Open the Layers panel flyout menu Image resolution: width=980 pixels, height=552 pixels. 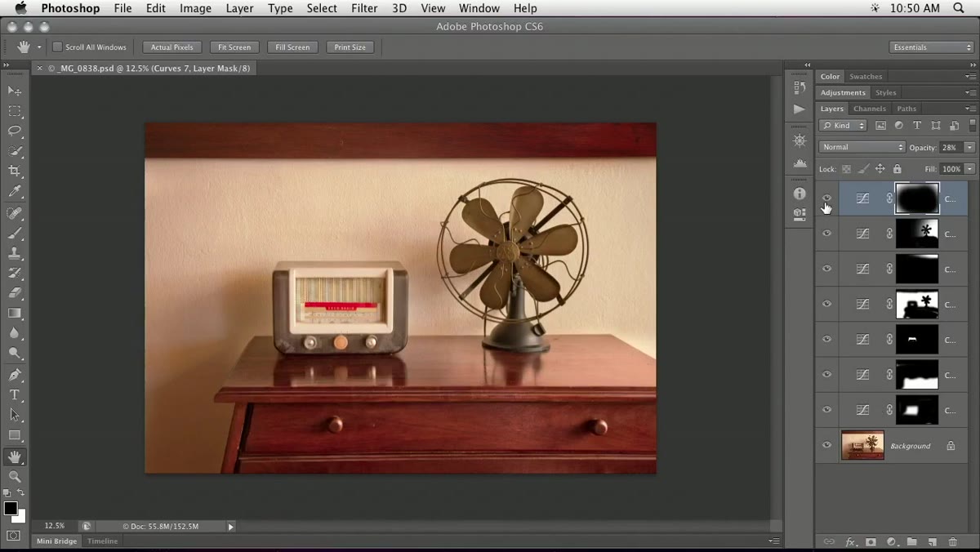[970, 109]
